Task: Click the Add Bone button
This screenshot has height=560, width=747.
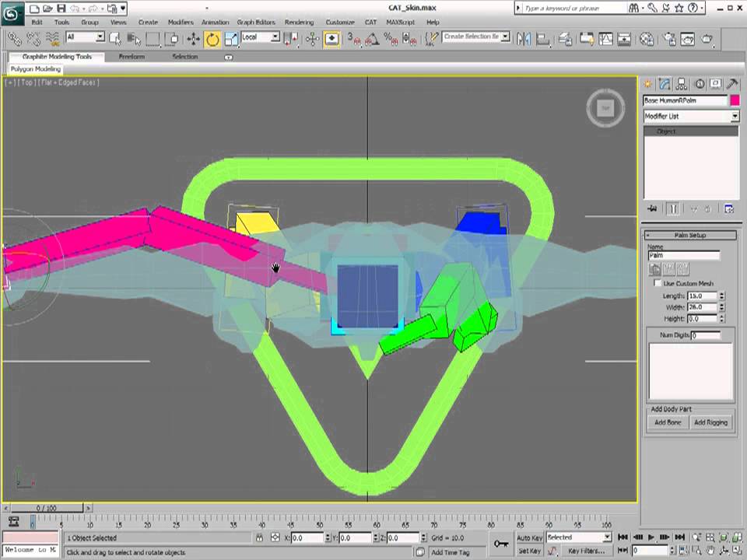Action: [668, 422]
